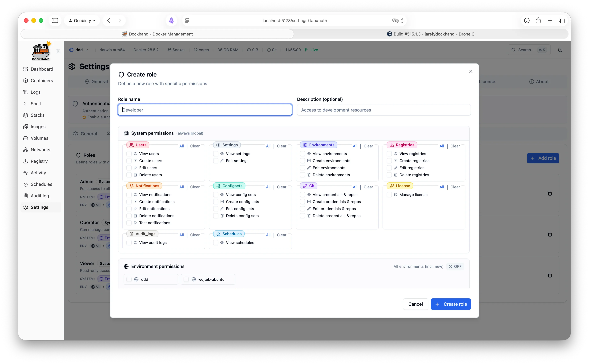
Task: Check the View users permission
Action: pyautogui.click(x=129, y=154)
